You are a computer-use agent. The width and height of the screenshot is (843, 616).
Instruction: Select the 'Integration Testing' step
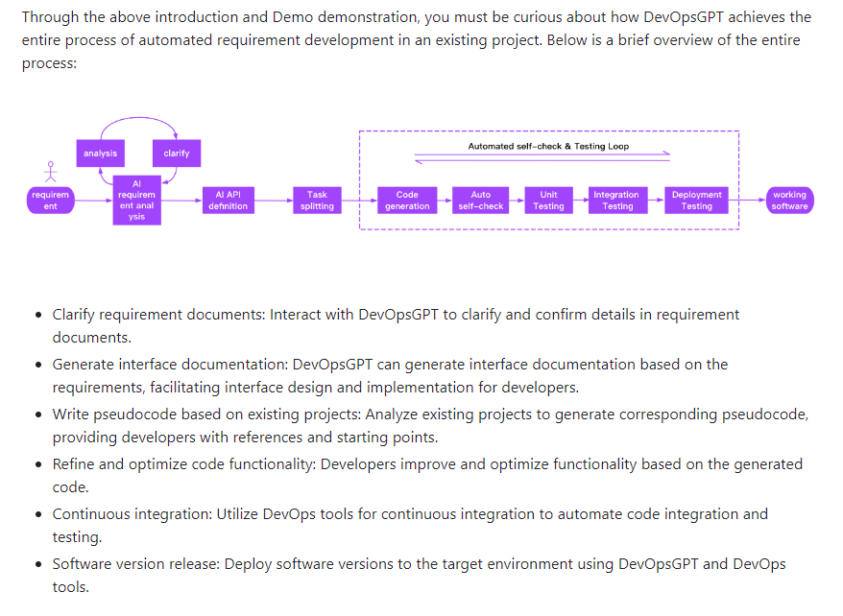coord(617,201)
